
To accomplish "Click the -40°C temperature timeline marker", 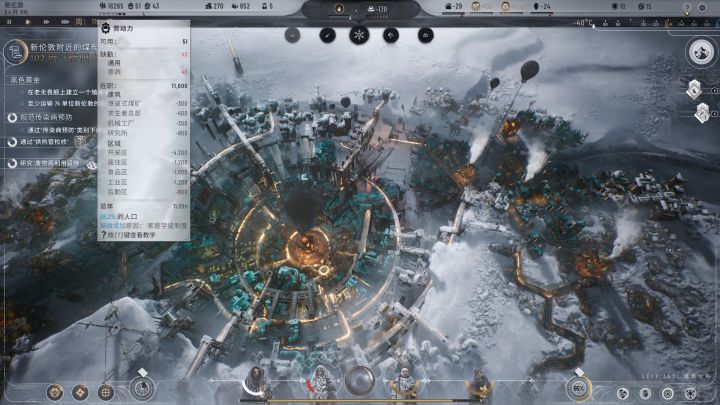I will 583,23.
